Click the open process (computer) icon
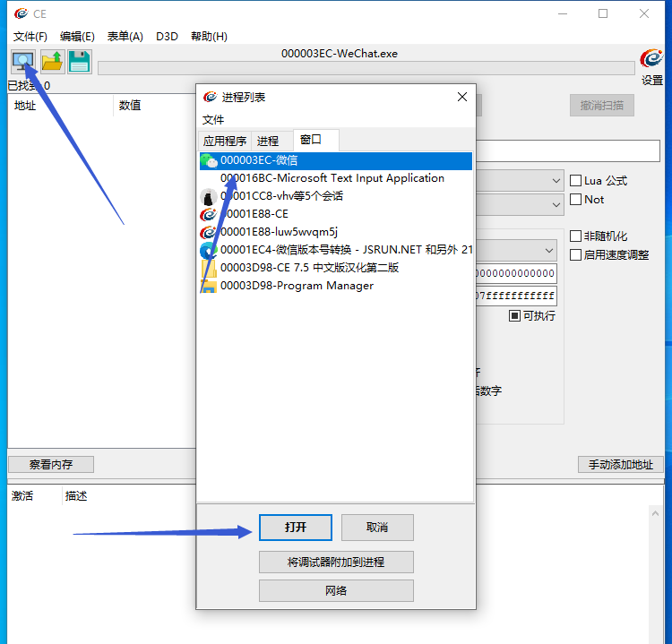The width and height of the screenshot is (672, 644). click(x=22, y=62)
